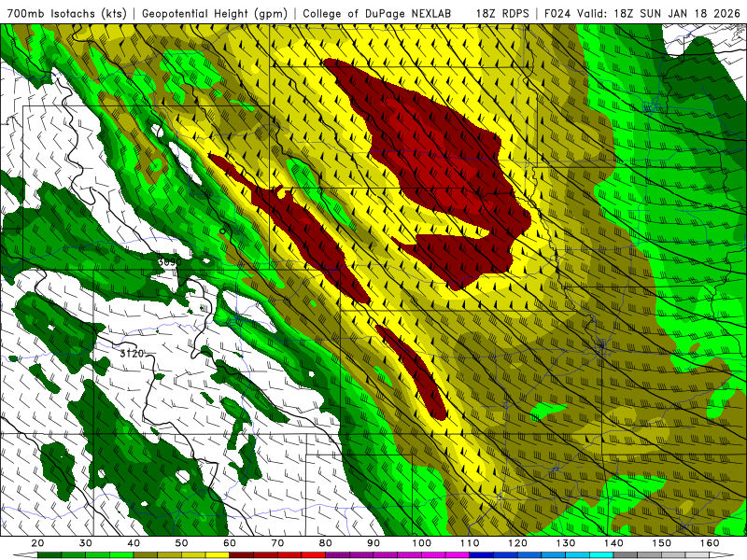Click the bright magenta 105–110 kt legend swatch
The height and width of the screenshot is (560, 747).
pos(458,555)
